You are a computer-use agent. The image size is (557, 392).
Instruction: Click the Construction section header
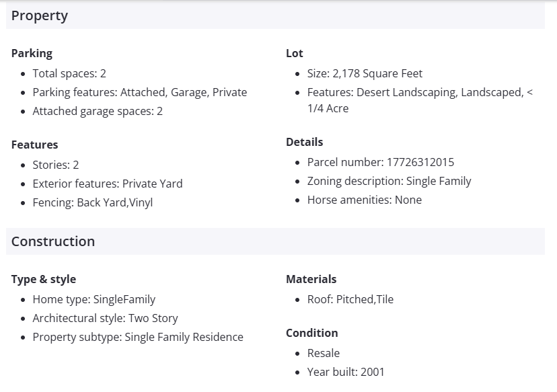point(53,242)
